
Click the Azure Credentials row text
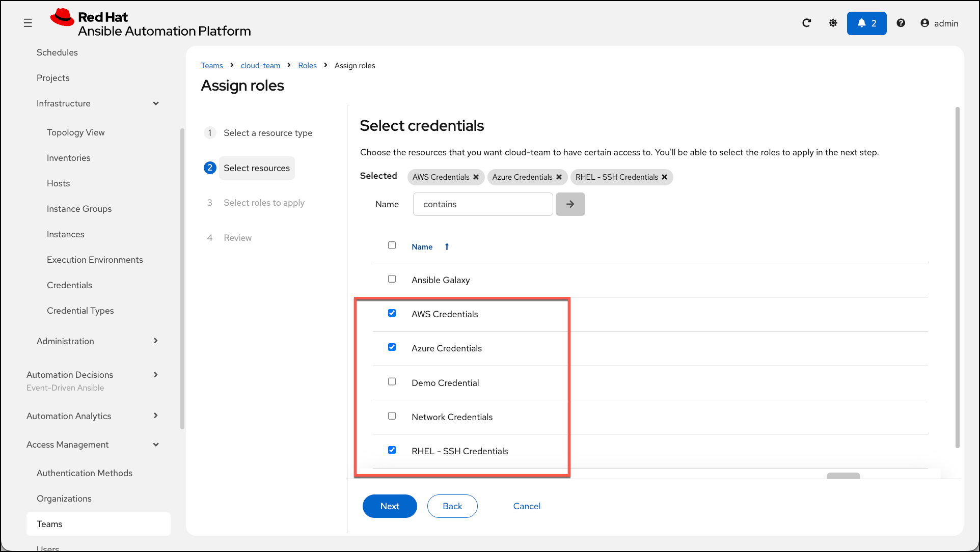point(447,348)
